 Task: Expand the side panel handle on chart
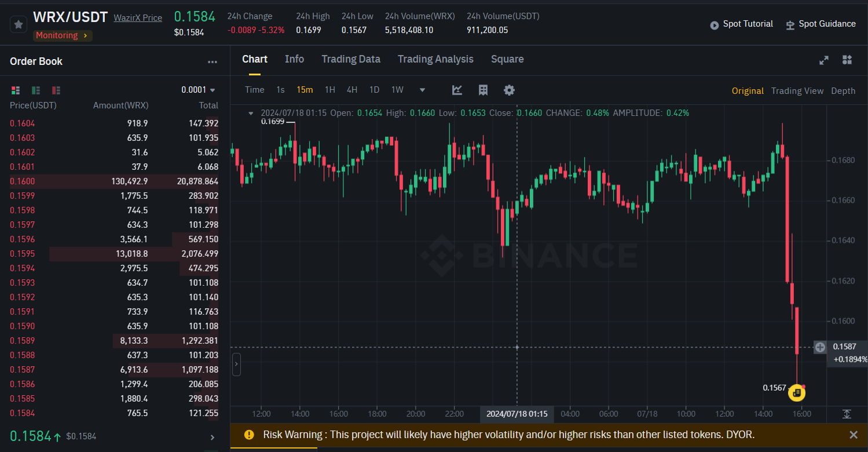236,364
